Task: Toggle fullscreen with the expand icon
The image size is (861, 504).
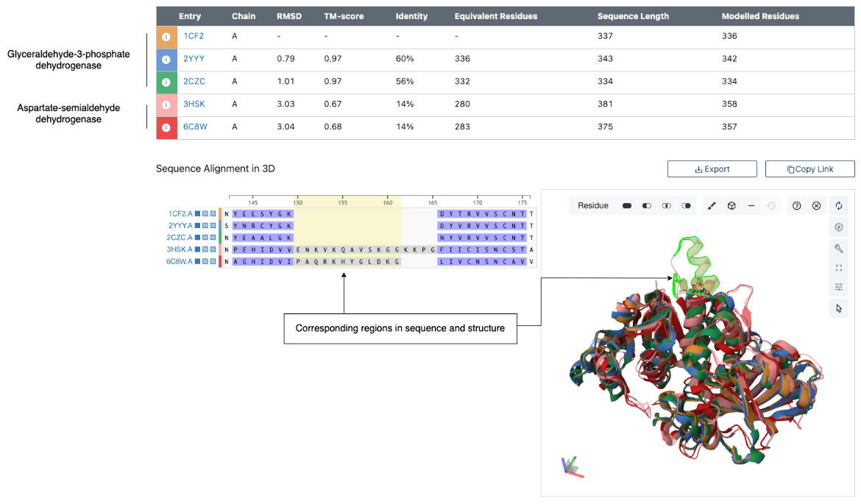Action: coord(839,267)
